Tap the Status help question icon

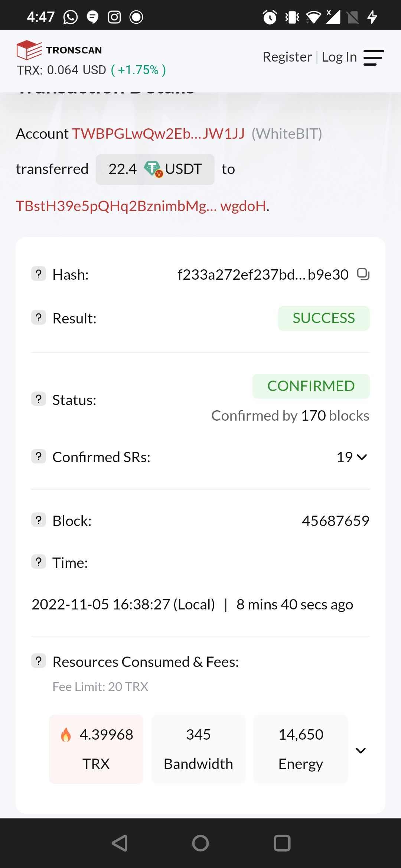[x=39, y=399]
